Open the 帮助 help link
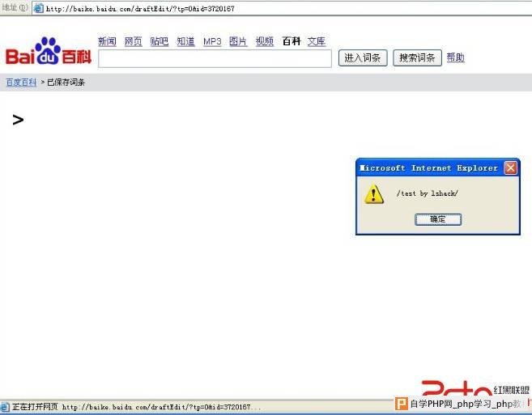This screenshot has width=532, height=415. pyautogui.click(x=455, y=57)
